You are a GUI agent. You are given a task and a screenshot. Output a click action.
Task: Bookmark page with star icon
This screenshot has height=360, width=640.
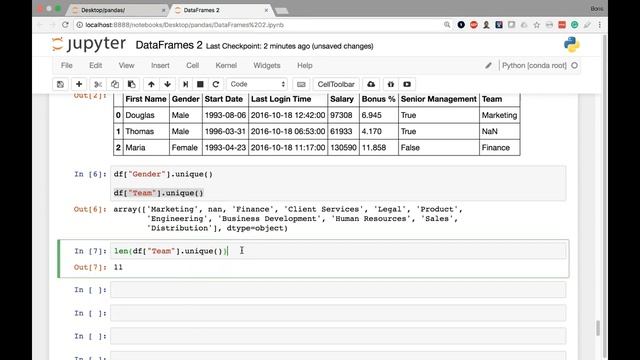pyautogui.click(x=536, y=25)
